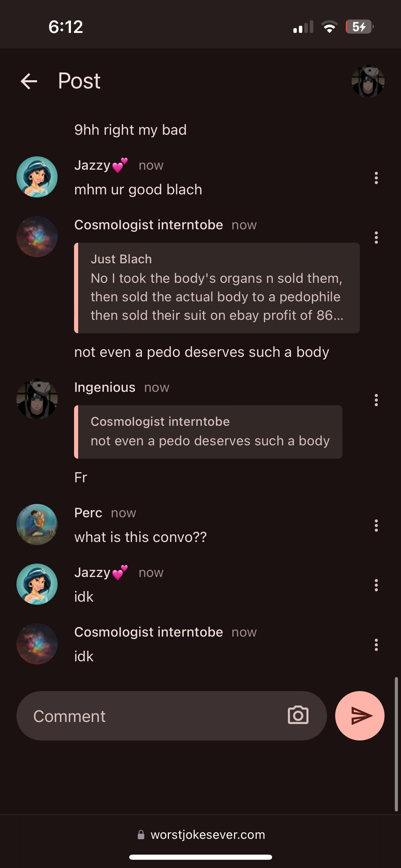Tap the camera icon in the comment box
Image resolution: width=401 pixels, height=868 pixels.
[298, 715]
